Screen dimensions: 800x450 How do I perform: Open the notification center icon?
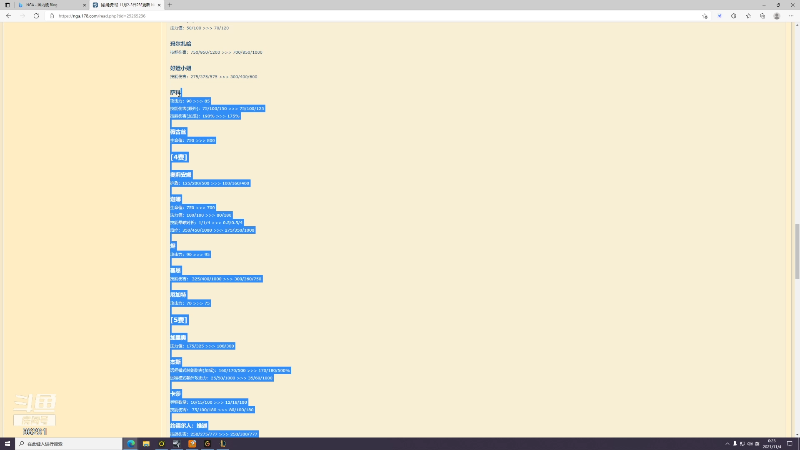coord(789,444)
